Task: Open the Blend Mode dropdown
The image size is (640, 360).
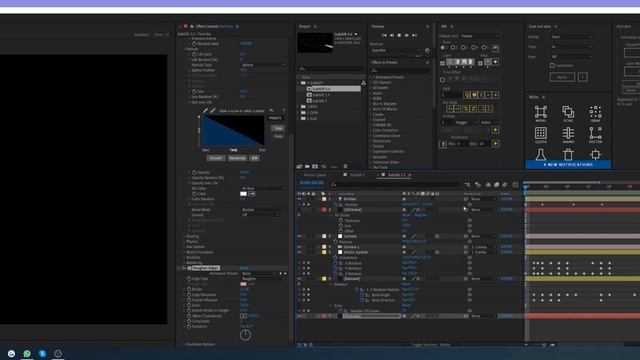Action: pos(263,209)
